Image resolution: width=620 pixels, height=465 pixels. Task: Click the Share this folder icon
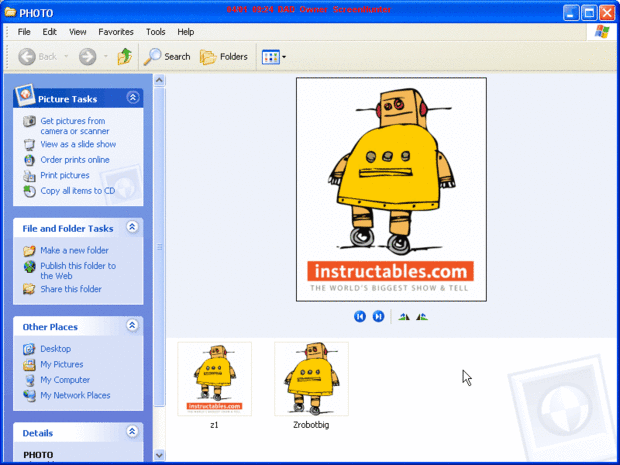tap(29, 289)
